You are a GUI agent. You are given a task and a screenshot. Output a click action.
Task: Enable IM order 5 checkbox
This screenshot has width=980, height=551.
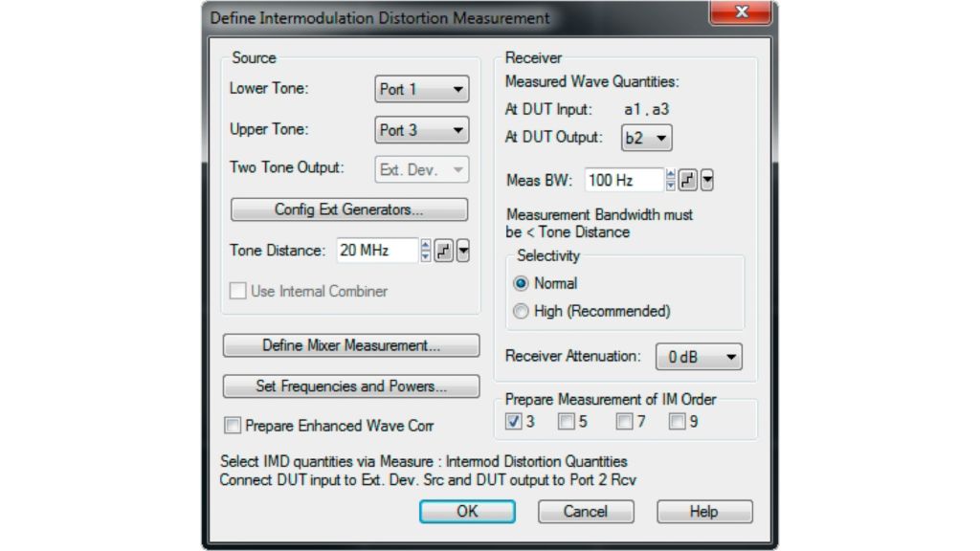pyautogui.click(x=567, y=420)
